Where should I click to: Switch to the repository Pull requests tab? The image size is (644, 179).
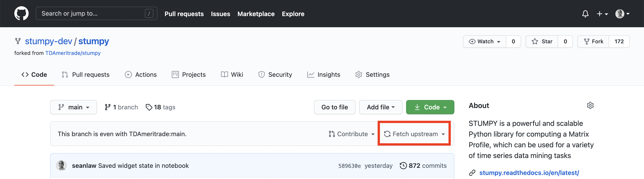tap(85, 74)
